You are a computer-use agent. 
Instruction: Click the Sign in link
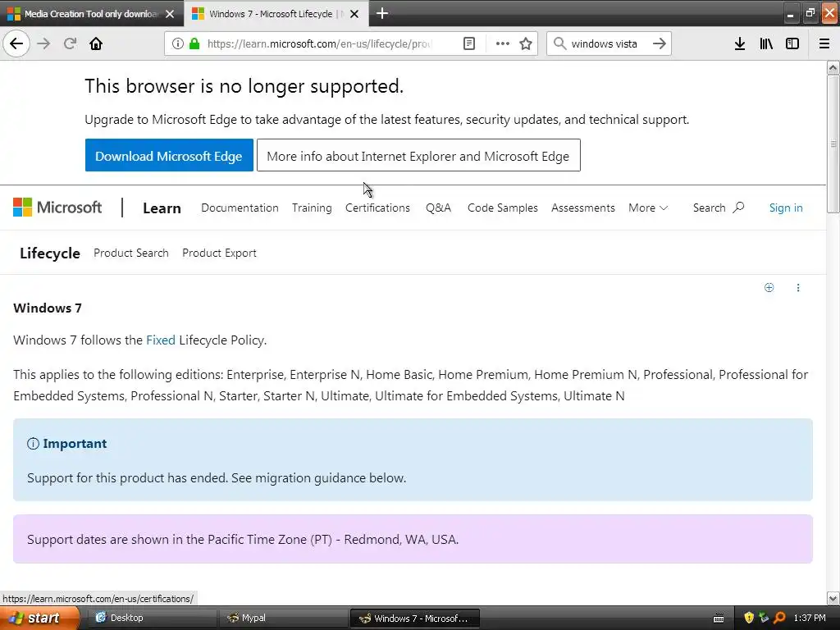[x=786, y=208]
